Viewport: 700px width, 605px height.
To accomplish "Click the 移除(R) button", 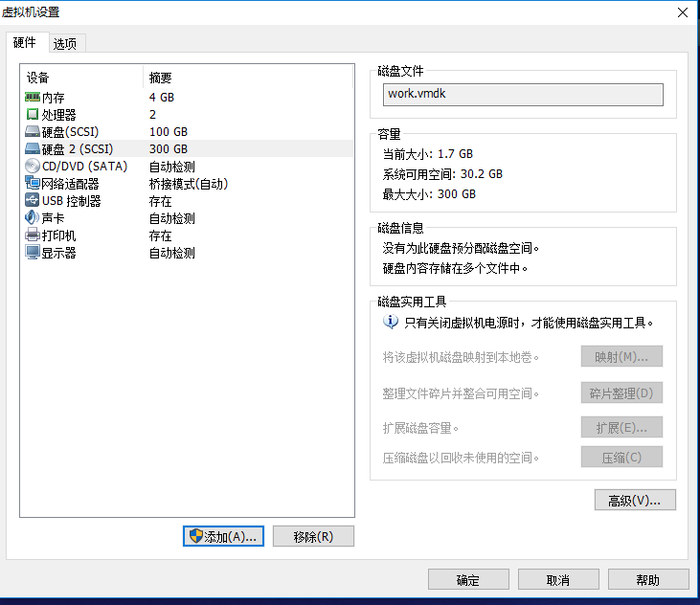I will tap(313, 536).
